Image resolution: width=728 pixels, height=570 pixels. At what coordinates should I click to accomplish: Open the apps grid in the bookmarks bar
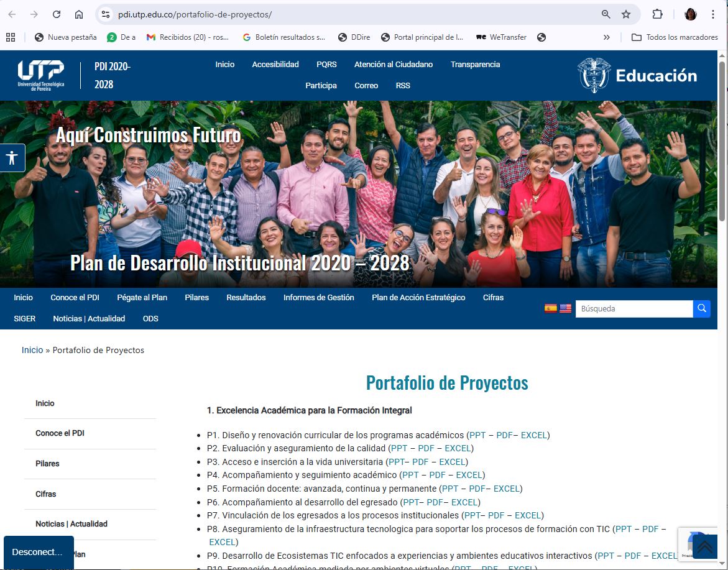[x=11, y=37]
